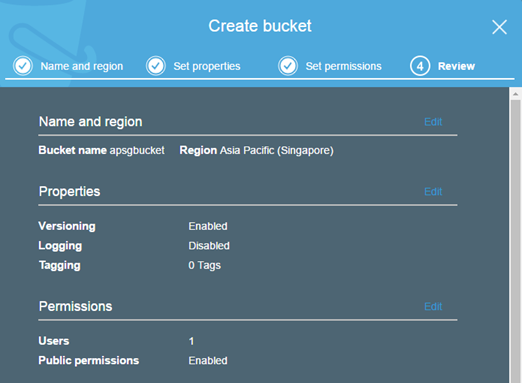The image size is (522, 383).
Task: Click the Logging Disabled value
Action: [x=209, y=246]
